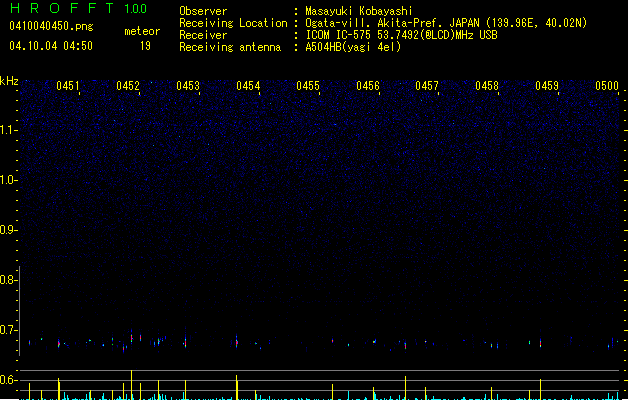Click the kHz axis unit label

pos(9,81)
